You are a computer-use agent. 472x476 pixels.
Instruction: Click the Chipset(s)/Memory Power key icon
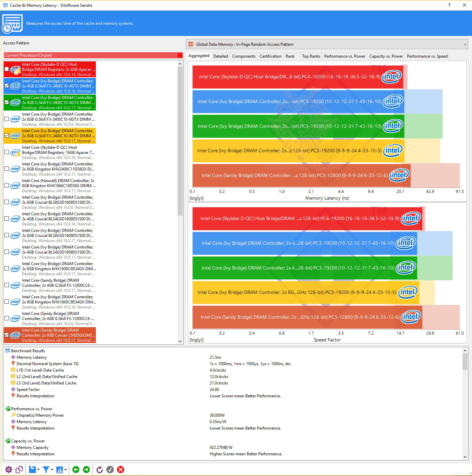(13, 415)
